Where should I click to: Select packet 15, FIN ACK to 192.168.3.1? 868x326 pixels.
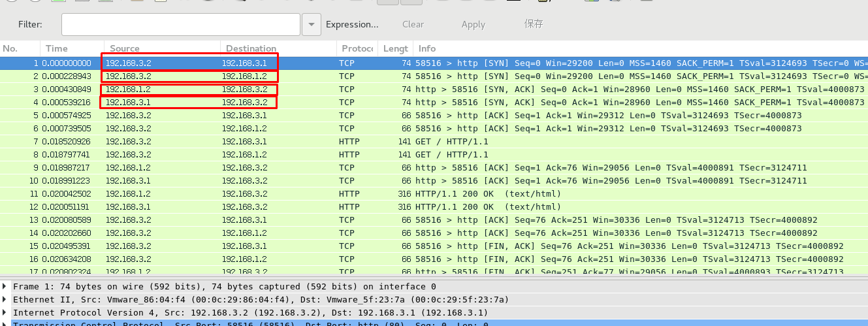pyautogui.click(x=261, y=246)
